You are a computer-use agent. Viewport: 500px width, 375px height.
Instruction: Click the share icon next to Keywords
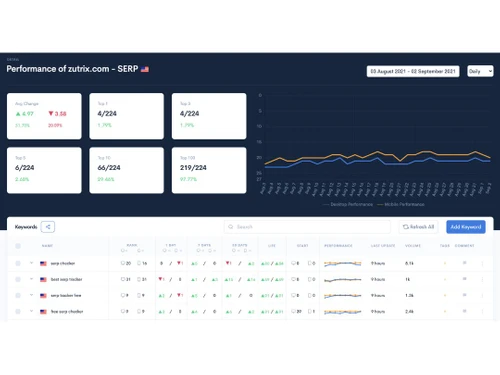tap(48, 227)
